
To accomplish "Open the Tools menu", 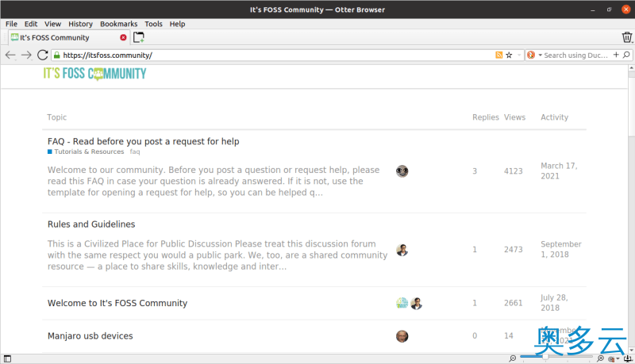I will coord(153,24).
